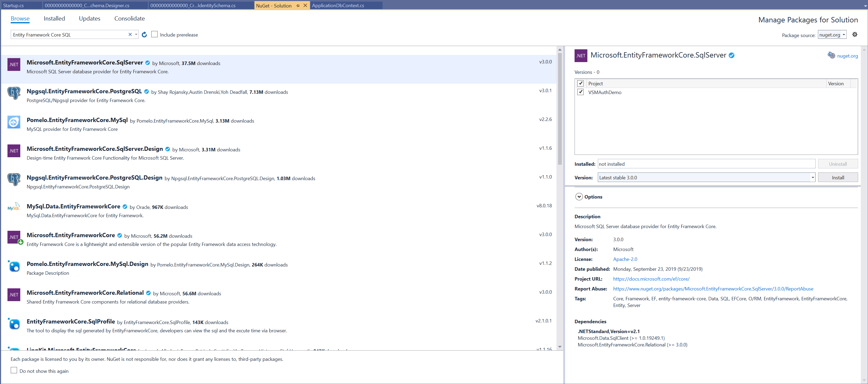Click verified badge on Microsoft.EntityFrameworkCore.Relational

(x=148, y=293)
